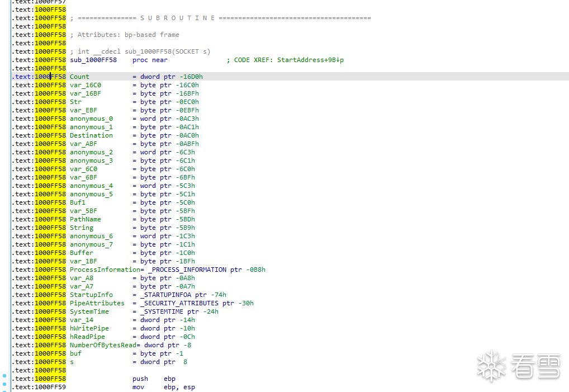Click the Attributes: bp-based frame comment

click(x=128, y=35)
